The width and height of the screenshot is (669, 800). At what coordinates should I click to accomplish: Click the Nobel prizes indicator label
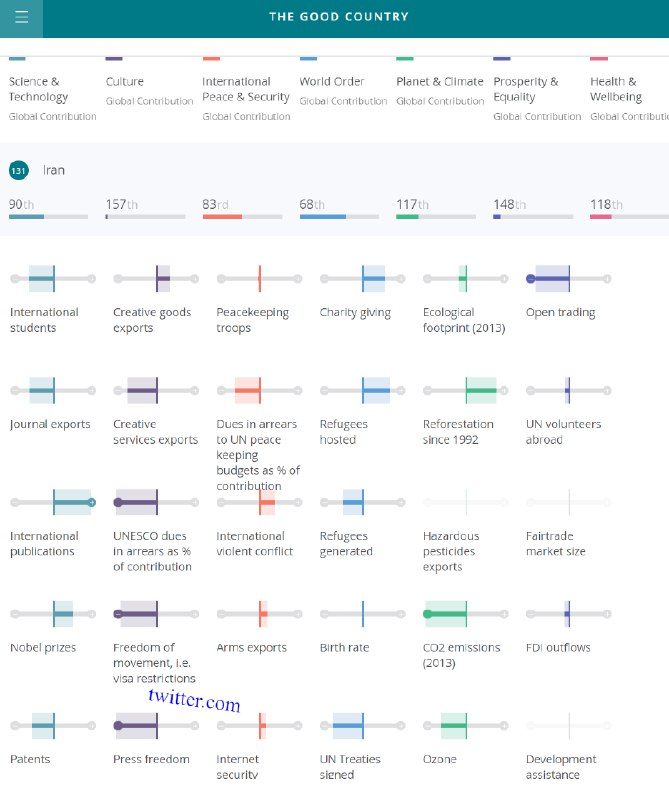(x=43, y=647)
